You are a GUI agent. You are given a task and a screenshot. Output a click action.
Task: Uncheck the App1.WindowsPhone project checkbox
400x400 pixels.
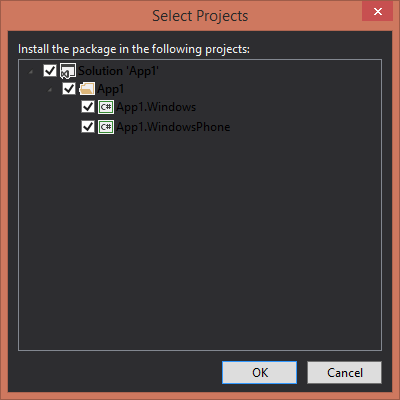(88, 127)
